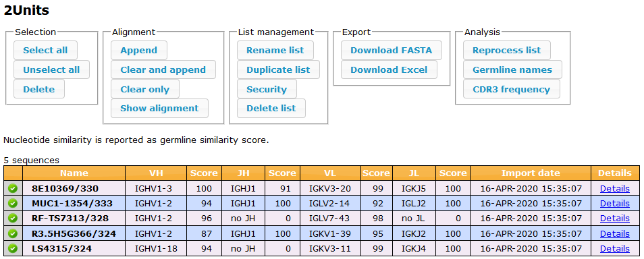The height and width of the screenshot is (259, 644).
Task: Click the VH score 87 cell
Action: tap(204, 233)
